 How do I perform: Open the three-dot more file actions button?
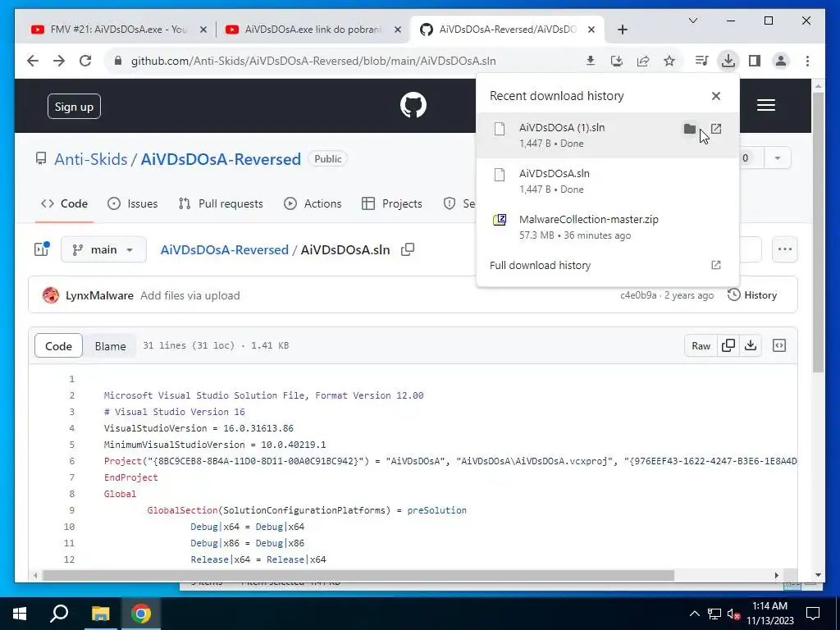pyautogui.click(x=785, y=249)
